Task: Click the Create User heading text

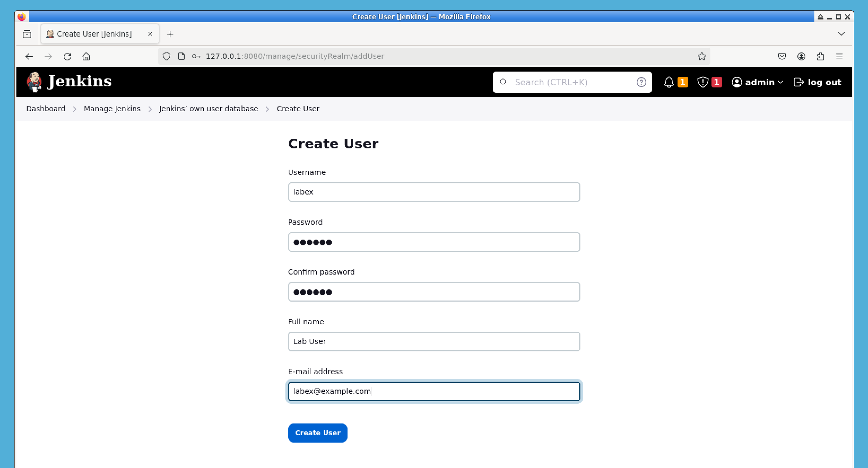Action: point(333,144)
